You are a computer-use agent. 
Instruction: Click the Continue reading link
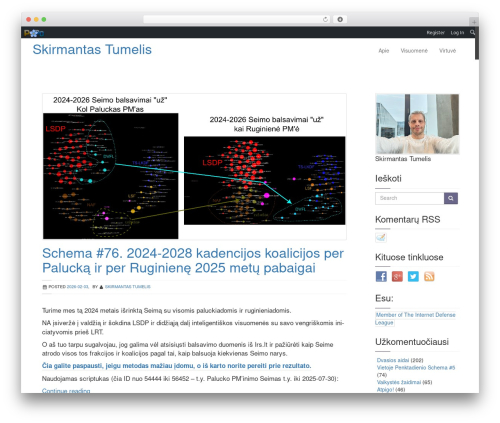[66, 390]
